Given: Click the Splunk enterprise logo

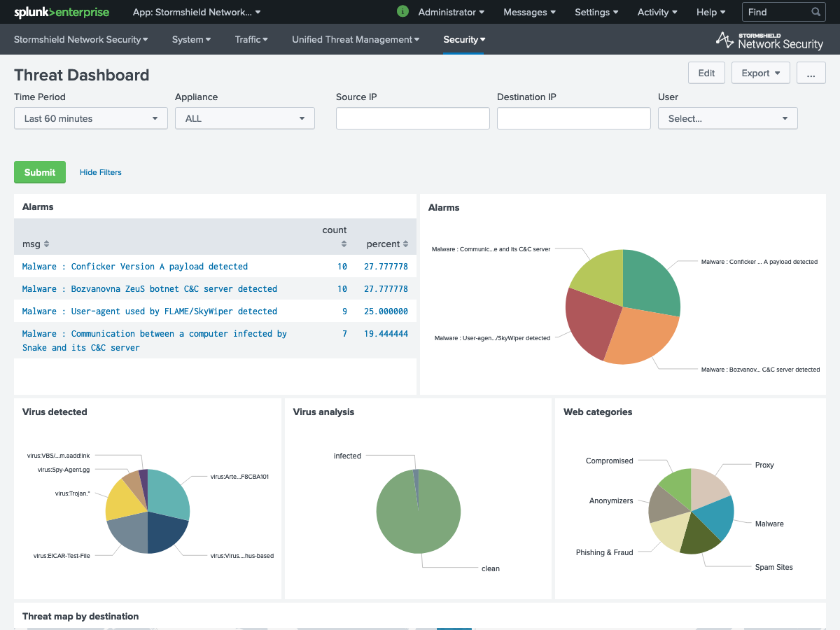Looking at the screenshot, I should point(61,12).
